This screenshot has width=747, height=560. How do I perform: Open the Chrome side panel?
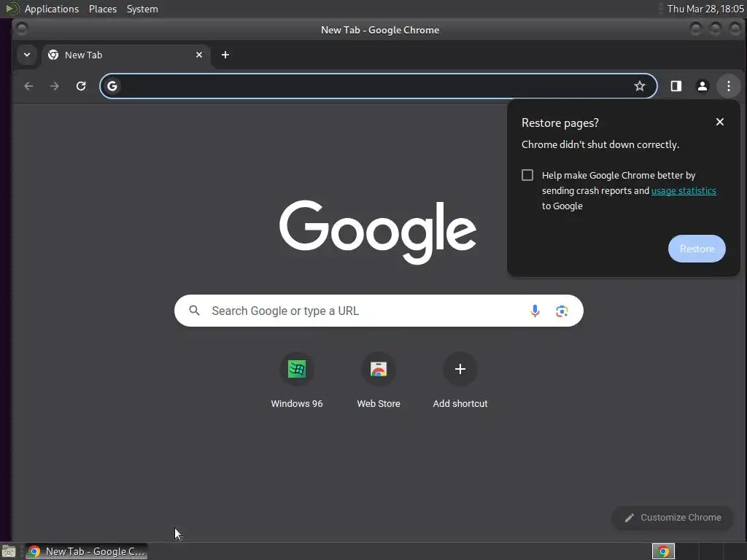point(676,86)
